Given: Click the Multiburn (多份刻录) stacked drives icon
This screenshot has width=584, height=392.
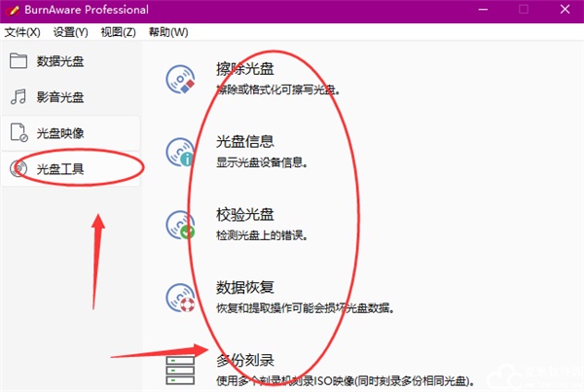Looking at the screenshot, I should click(x=180, y=371).
